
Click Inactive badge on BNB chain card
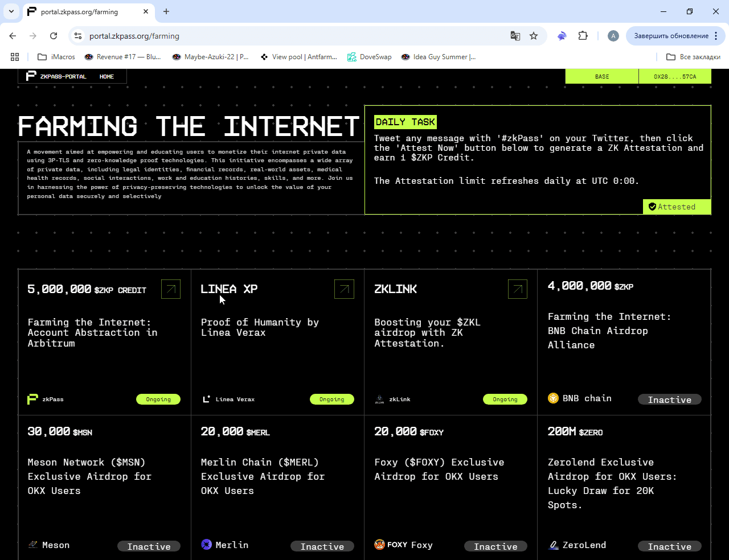click(670, 400)
